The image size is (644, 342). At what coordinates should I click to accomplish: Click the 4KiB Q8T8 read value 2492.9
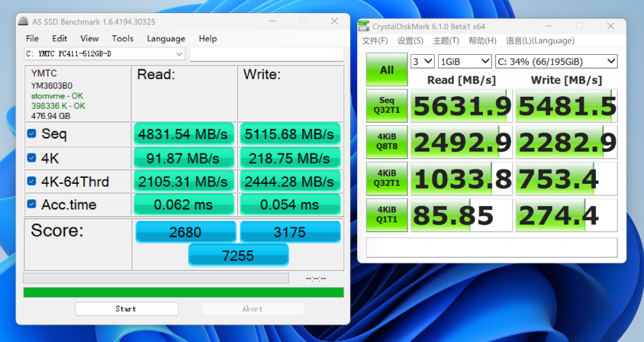[462, 142]
